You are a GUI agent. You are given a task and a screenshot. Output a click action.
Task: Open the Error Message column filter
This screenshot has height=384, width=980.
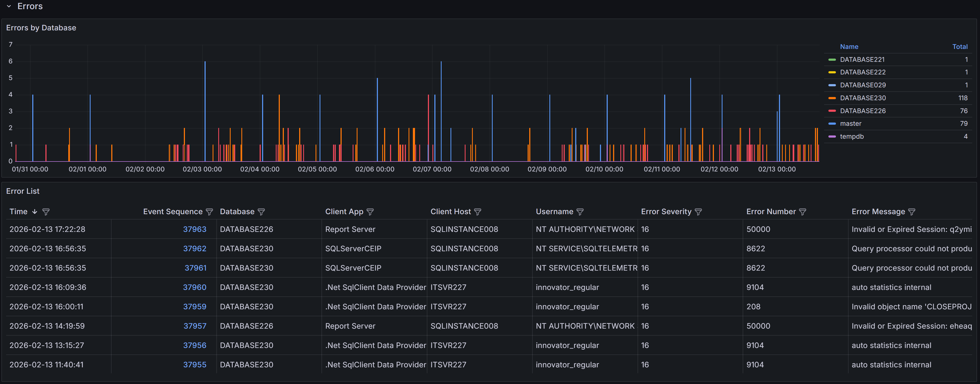pos(912,212)
